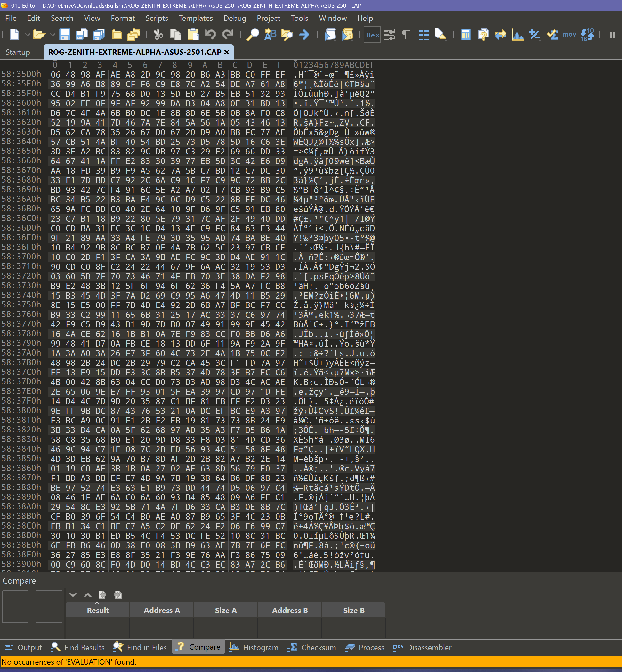Open the Format menu

pos(123,18)
